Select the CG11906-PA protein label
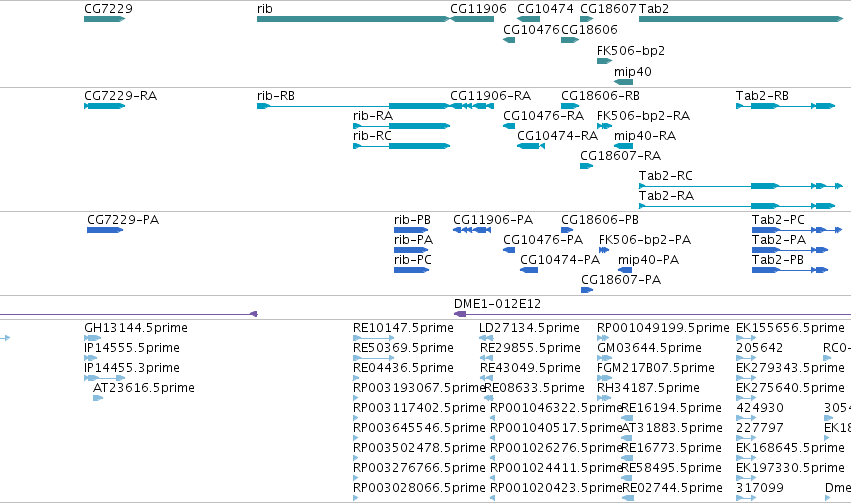 click(x=493, y=220)
